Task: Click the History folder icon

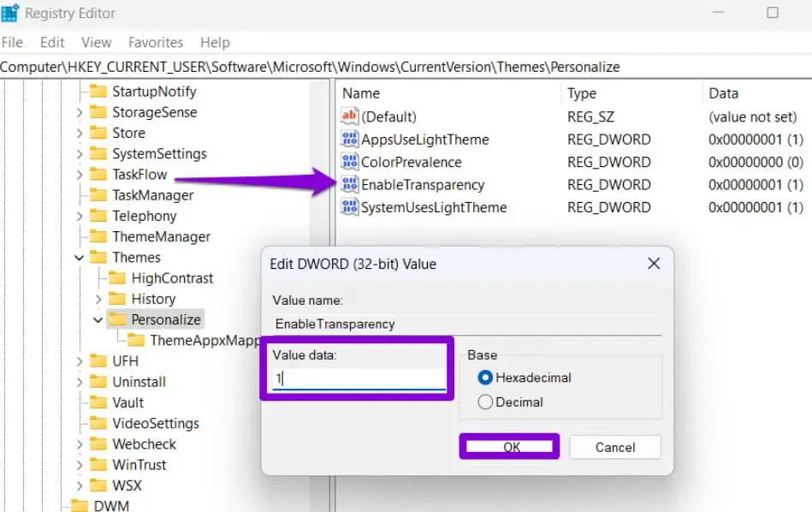Action: coord(117,299)
